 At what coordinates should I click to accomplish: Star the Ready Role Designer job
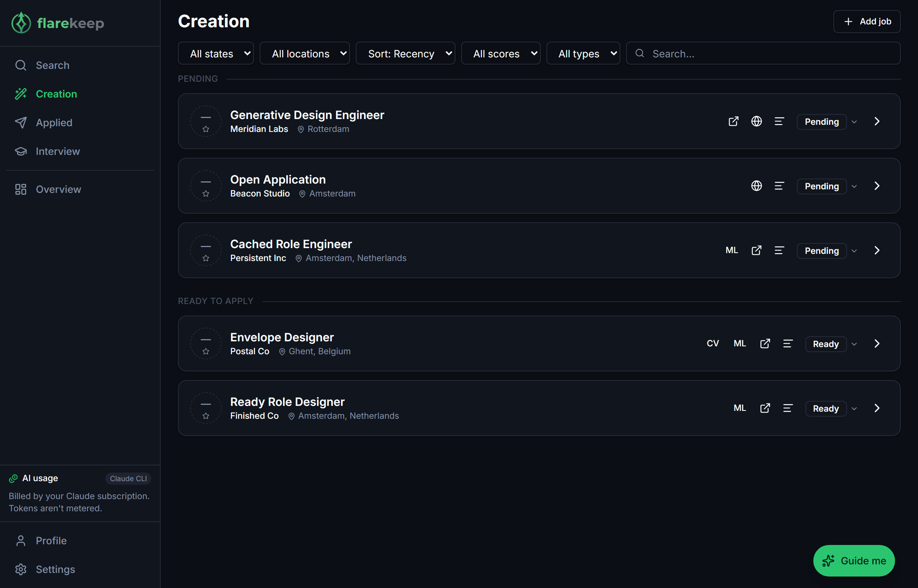point(206,416)
